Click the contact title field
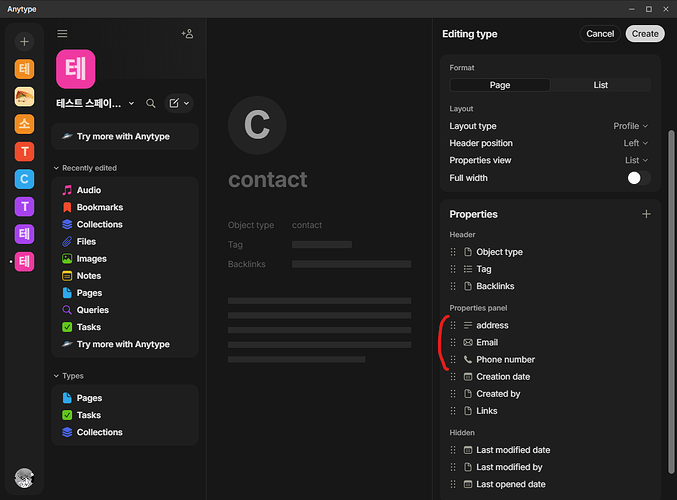The width and height of the screenshot is (677, 500). tap(268, 180)
